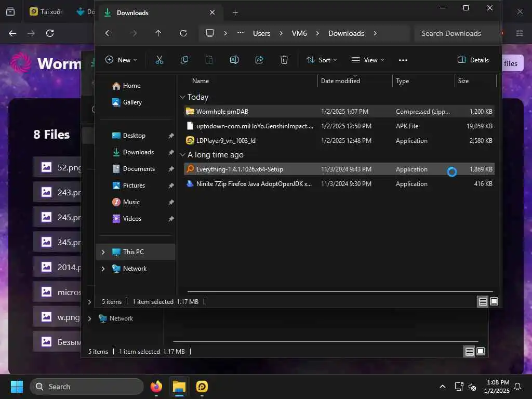Click the horizontal scrollbar in file list
The image size is (532, 399).
tap(340, 291)
